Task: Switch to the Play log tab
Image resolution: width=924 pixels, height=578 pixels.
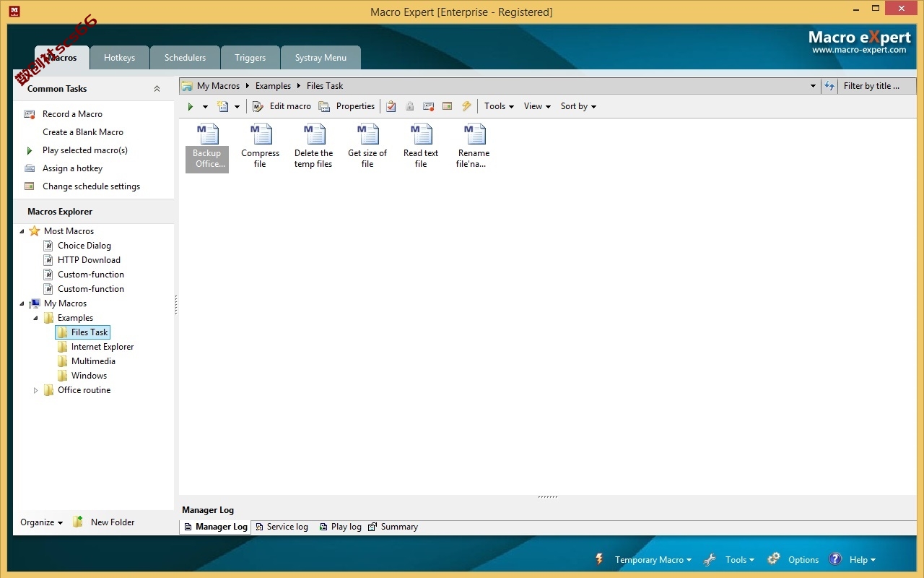Action: point(340,527)
